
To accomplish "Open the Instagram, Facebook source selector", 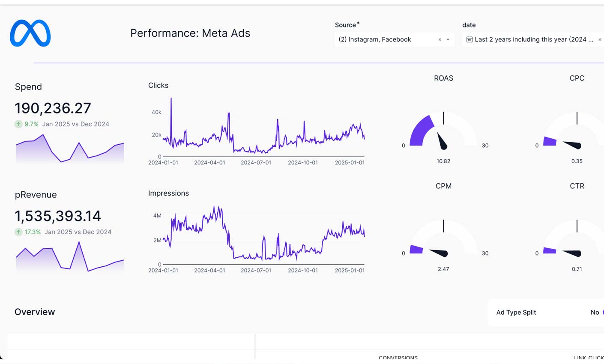I will [x=386, y=39].
